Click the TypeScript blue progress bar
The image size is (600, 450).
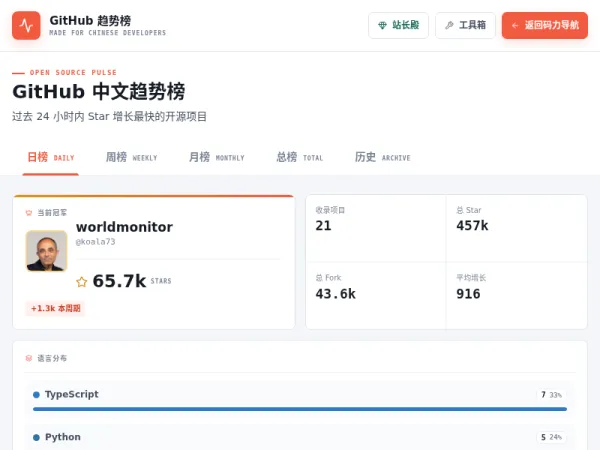click(x=300, y=409)
